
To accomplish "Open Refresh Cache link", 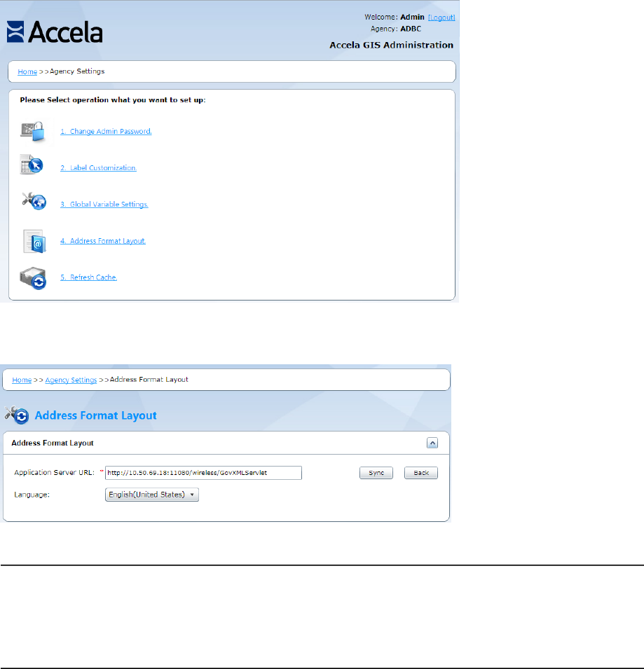I will (88, 277).
